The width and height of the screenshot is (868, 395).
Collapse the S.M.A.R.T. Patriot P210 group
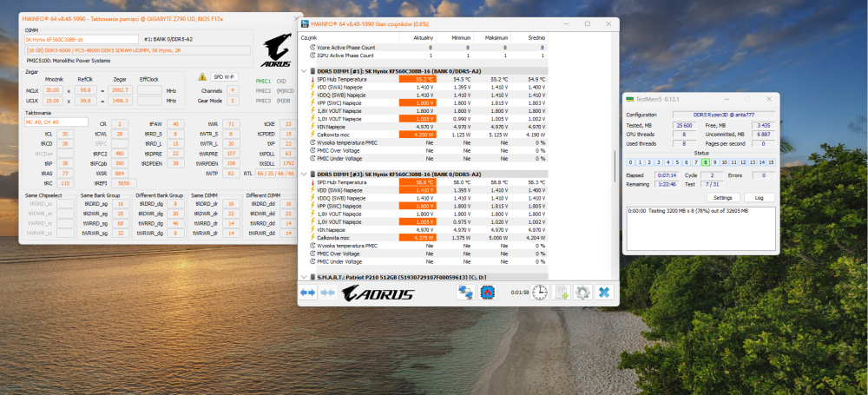pos(304,277)
